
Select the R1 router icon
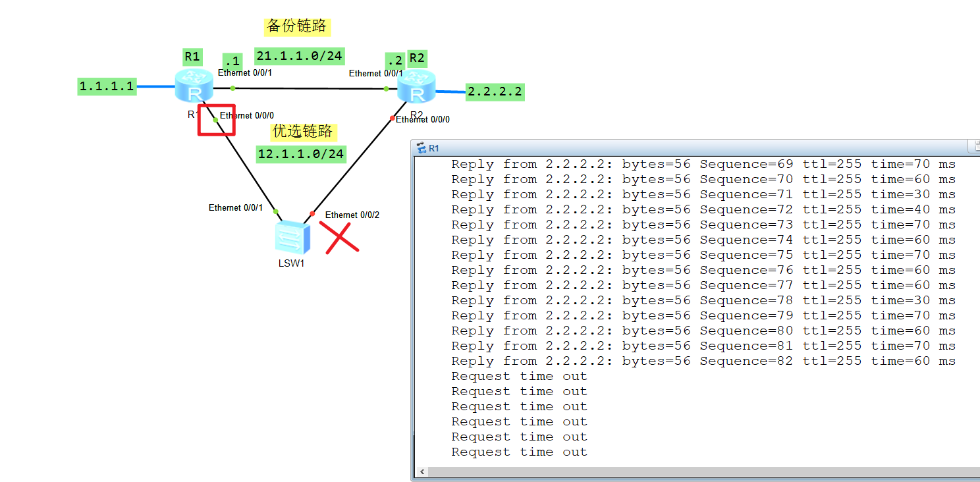(x=193, y=87)
